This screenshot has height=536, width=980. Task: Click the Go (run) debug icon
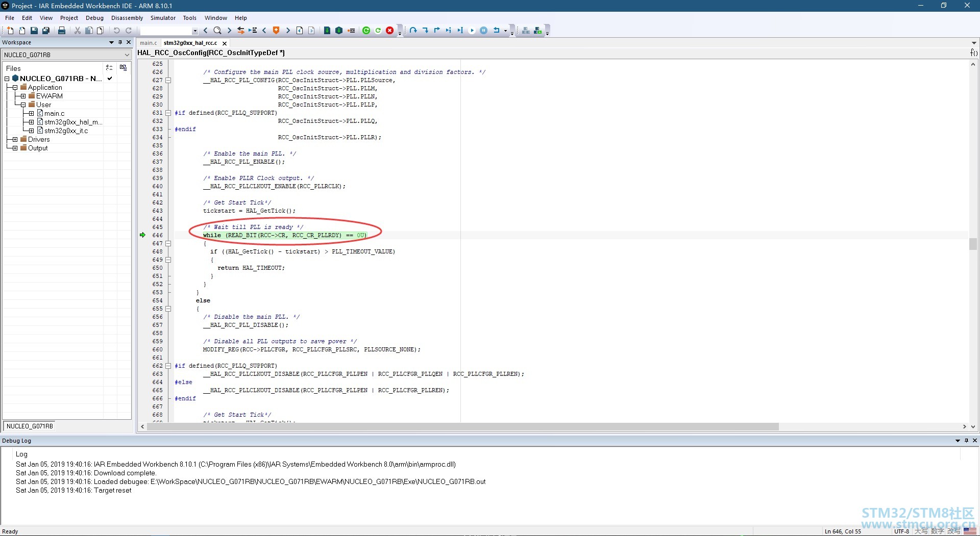click(472, 31)
